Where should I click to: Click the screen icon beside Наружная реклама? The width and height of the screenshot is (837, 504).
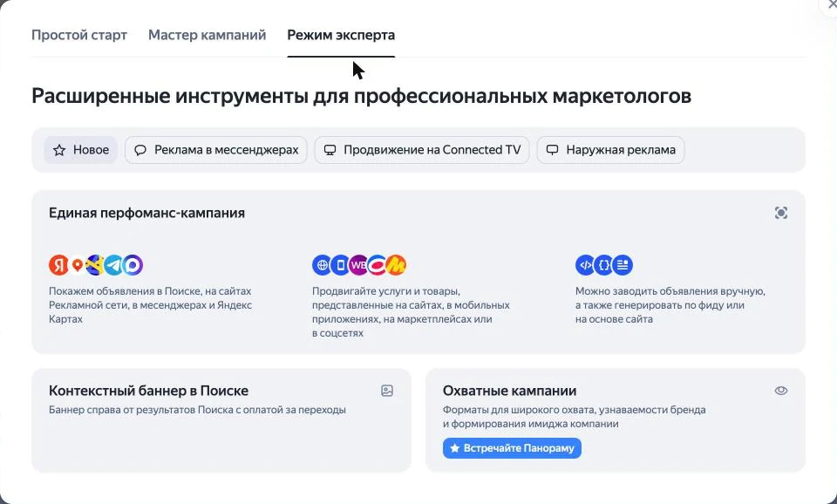[x=553, y=150]
